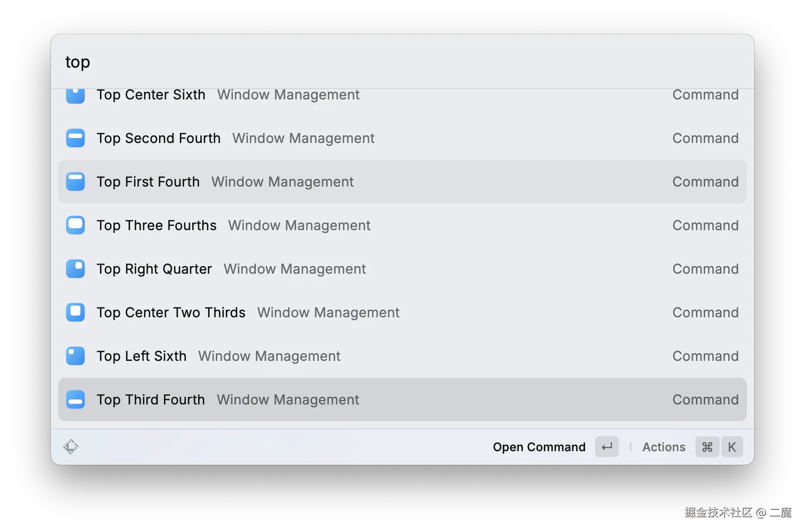805x532 pixels.
Task: Click the K key badge in the footer
Action: (x=732, y=447)
